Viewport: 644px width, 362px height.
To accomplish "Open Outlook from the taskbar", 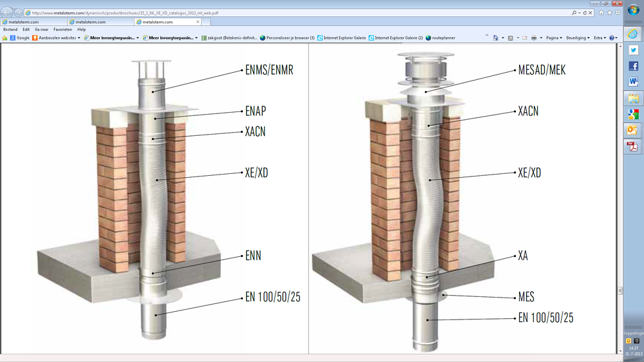I will pos(633,130).
